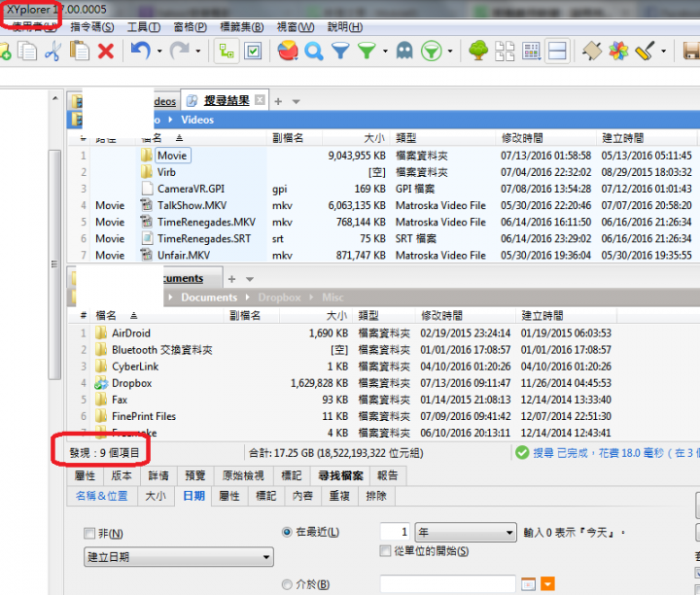
Task: Open the 視窗(W) menu
Action: coord(296,27)
